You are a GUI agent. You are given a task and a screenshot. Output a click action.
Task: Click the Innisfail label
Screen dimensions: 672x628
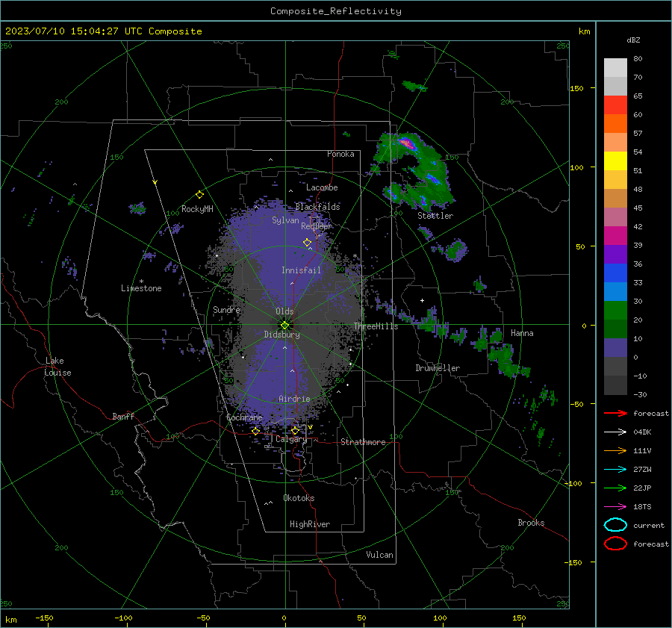[x=301, y=270]
